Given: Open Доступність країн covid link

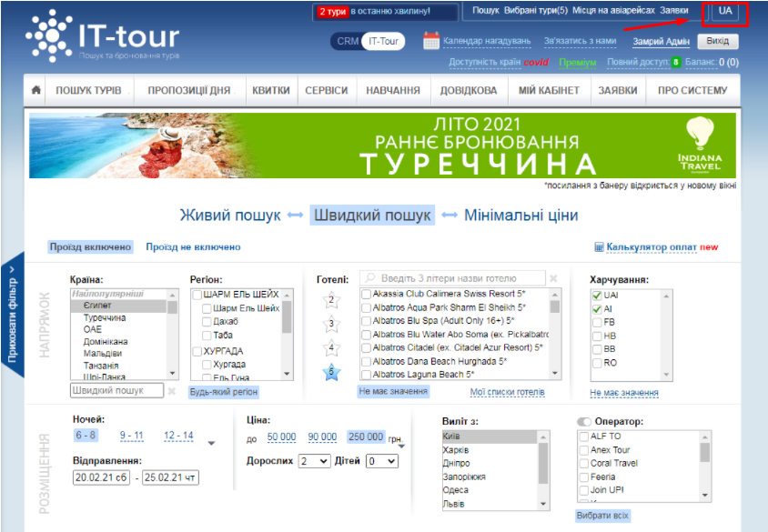Looking at the screenshot, I should pos(499,62).
